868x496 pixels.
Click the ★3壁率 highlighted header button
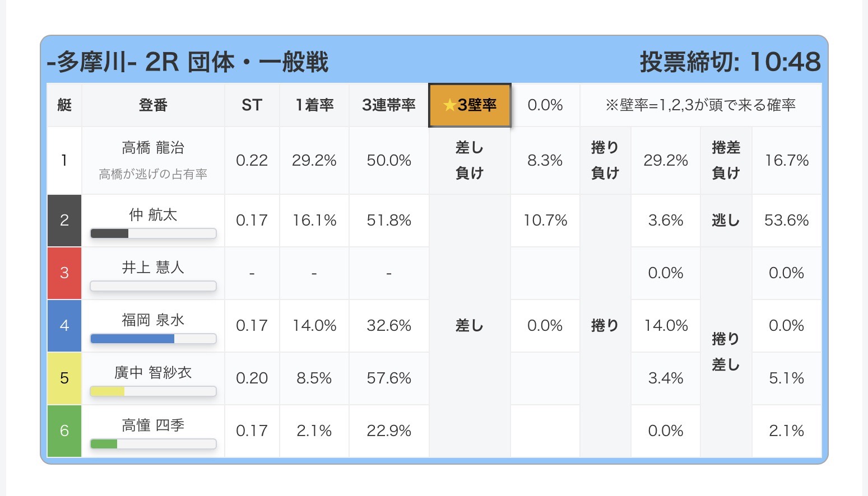pos(470,105)
